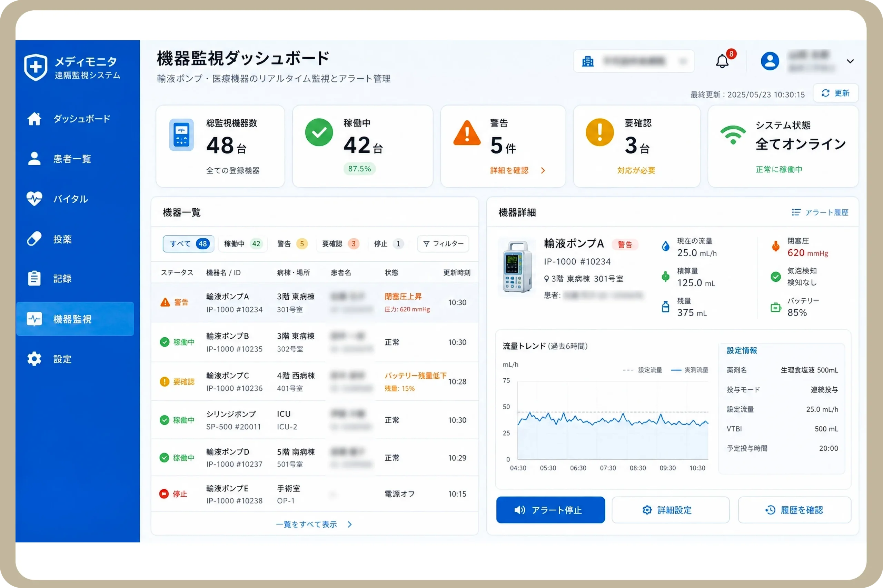Select the 警告 5 filter tab
Screen dimensions: 883x588
tap(292, 244)
